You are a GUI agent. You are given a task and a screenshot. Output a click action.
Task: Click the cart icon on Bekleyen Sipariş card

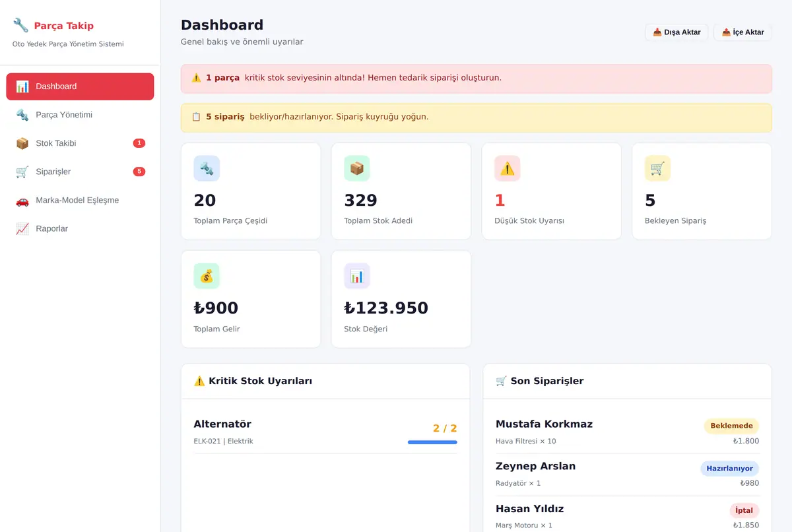(x=657, y=168)
